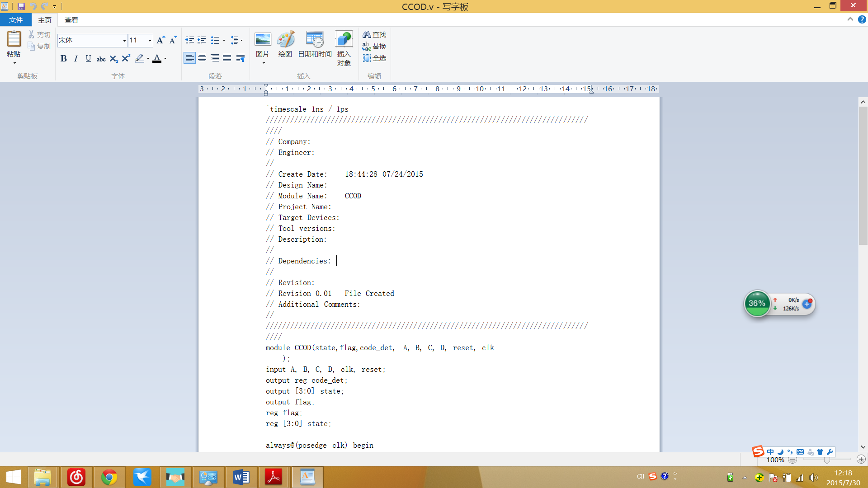Insert 日期和时间 date and time
Viewport: 868px width, 488px height.
315,40
